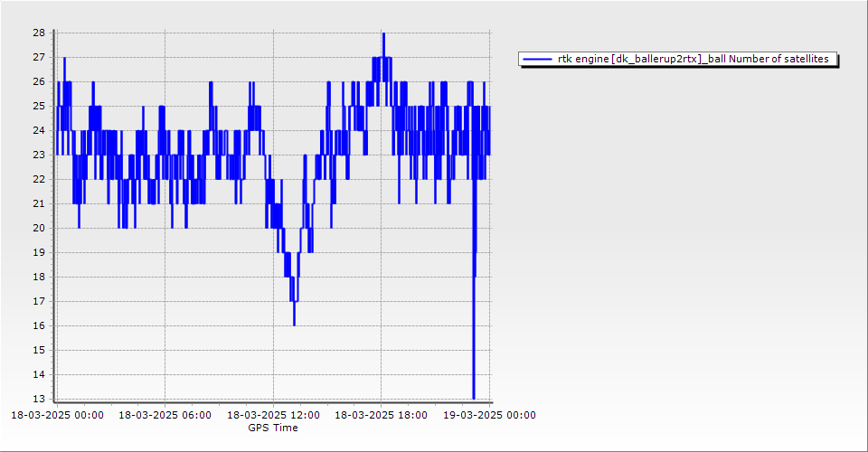Viewport: 868px width, 452px height.
Task: Select the rtk engine Number of satellites legend entry
Action: (678, 59)
